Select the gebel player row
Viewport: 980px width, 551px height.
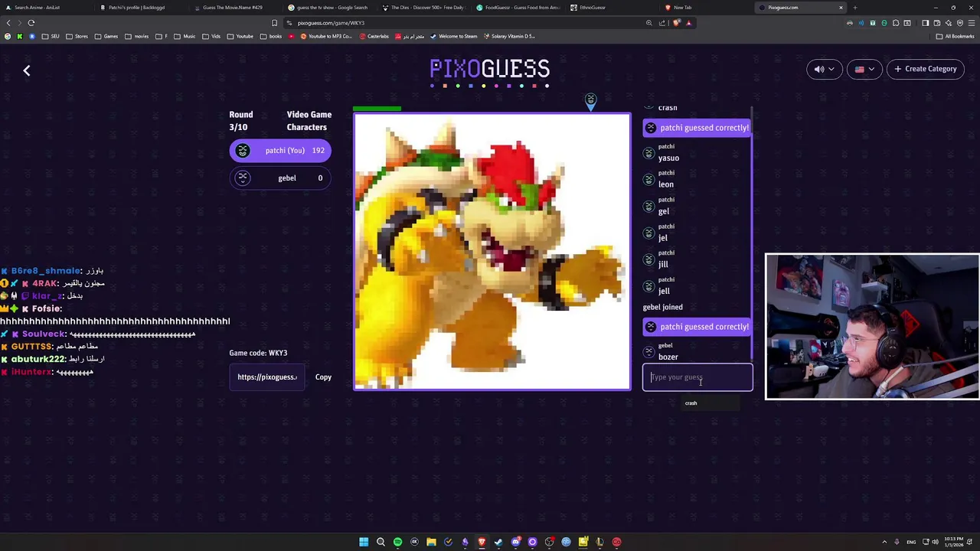tap(280, 178)
